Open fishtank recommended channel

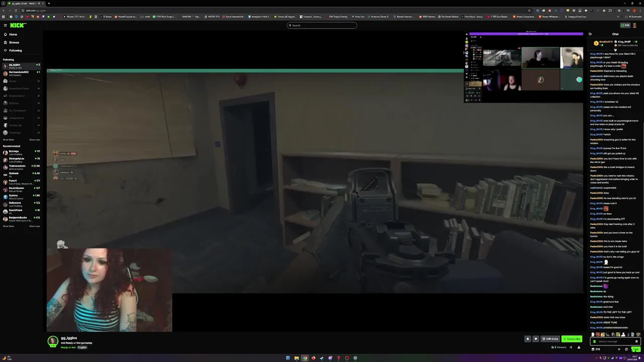click(x=21, y=174)
